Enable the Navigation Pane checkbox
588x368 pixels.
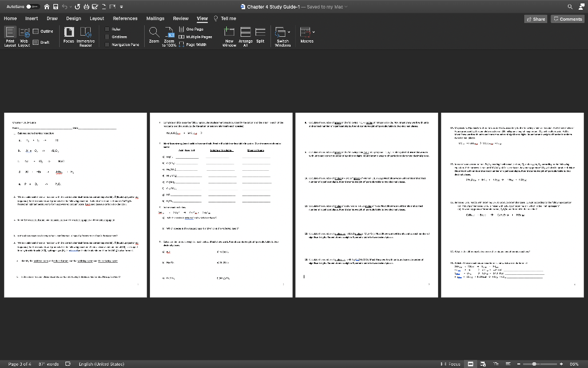click(107, 45)
